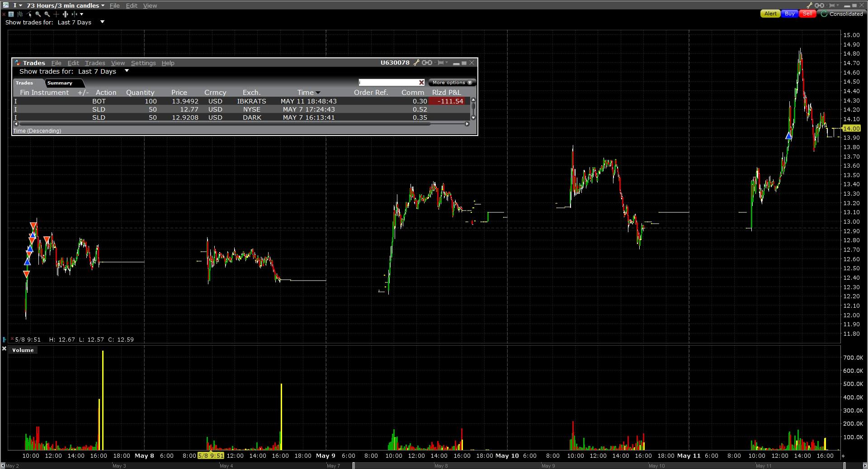
Task: Click the zoom out magnifier icon
Action: [x=47, y=14]
